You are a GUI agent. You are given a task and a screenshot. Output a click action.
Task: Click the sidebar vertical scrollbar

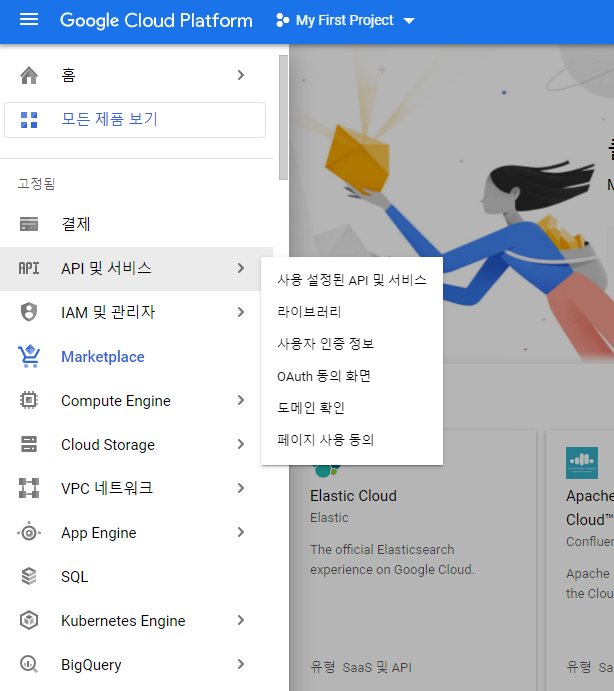pyautogui.click(x=283, y=117)
